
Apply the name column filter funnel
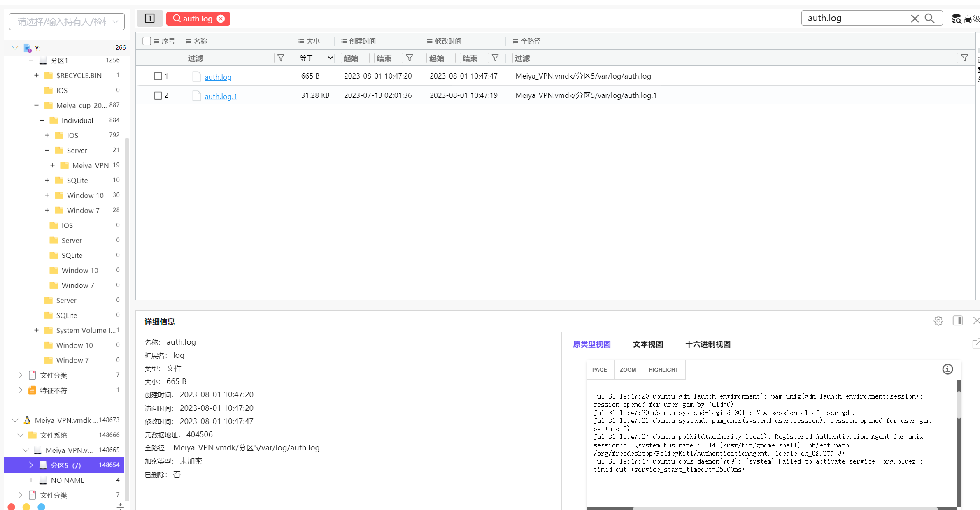[281, 58]
